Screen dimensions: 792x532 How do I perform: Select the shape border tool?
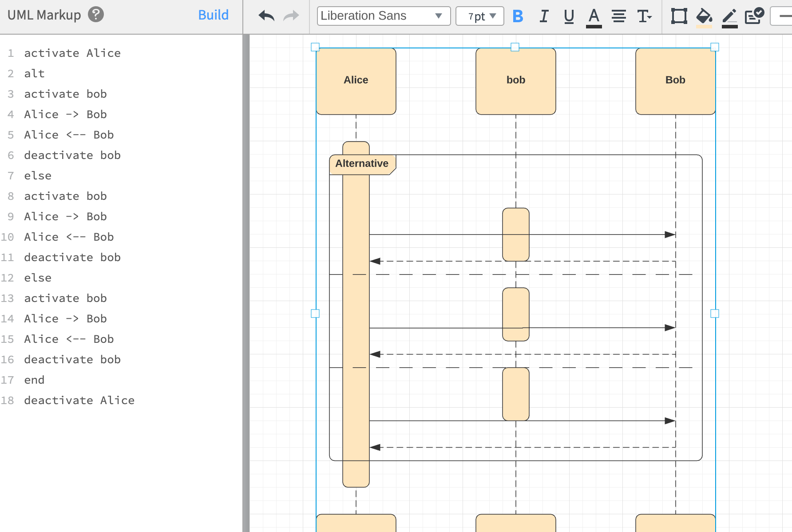click(x=679, y=16)
